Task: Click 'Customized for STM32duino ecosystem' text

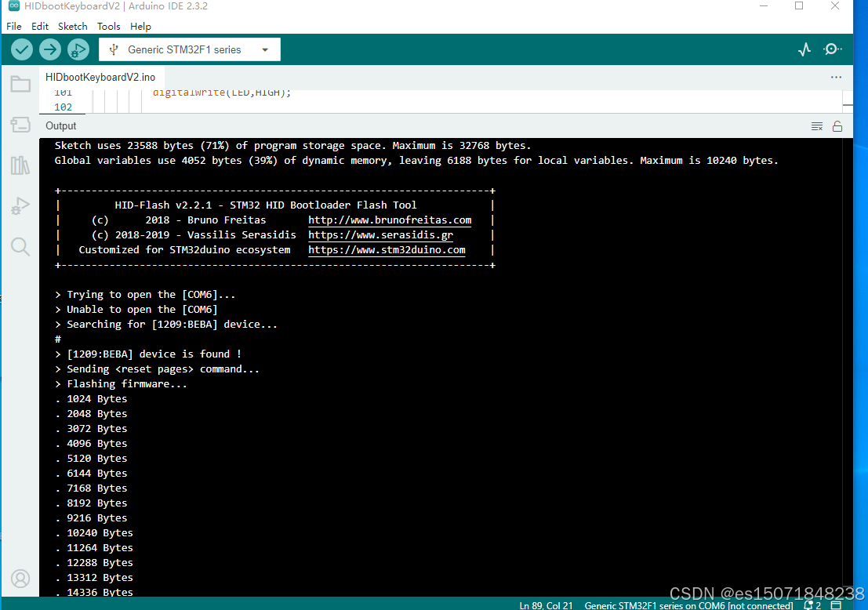Action: [x=184, y=249]
